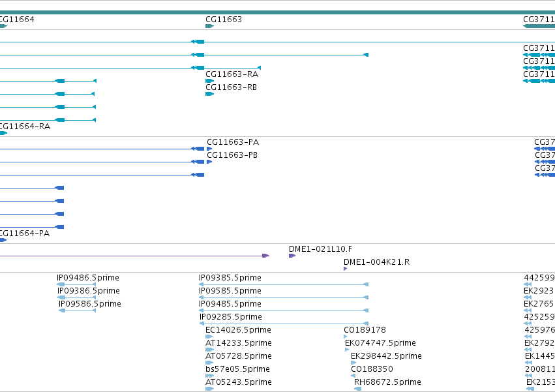The height and width of the screenshot is (392, 555).
Task: Select the IP09486.5prime EST label
Action: pos(88,278)
